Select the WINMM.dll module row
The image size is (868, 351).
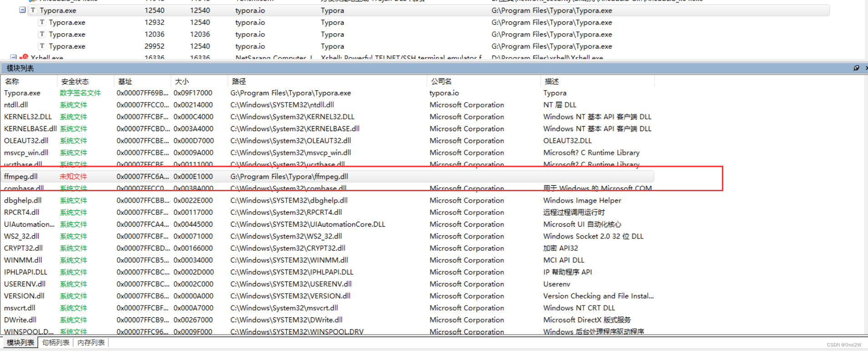pyautogui.click(x=328, y=260)
